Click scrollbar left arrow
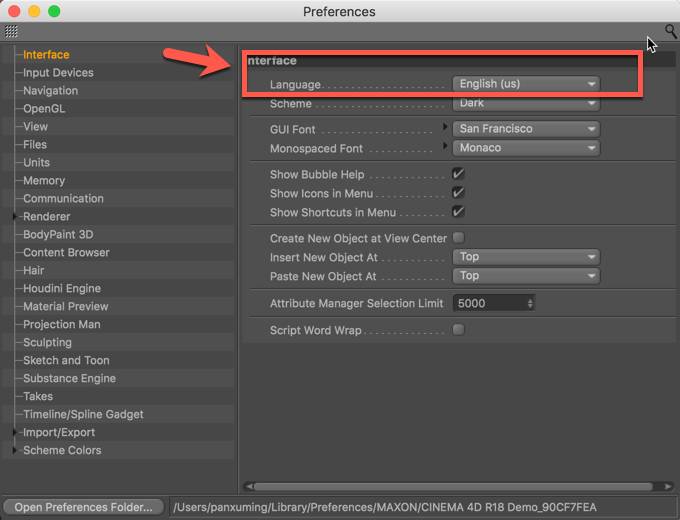 pyautogui.click(x=249, y=486)
